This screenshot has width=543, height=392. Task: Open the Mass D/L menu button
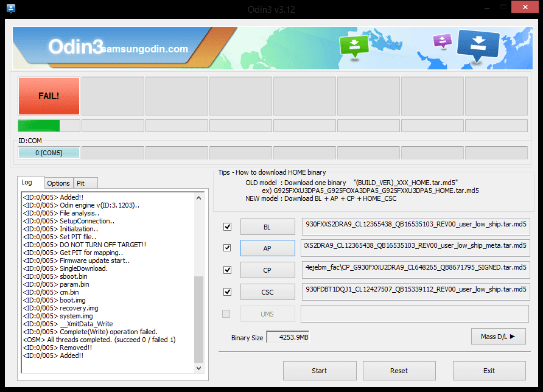tap(499, 337)
